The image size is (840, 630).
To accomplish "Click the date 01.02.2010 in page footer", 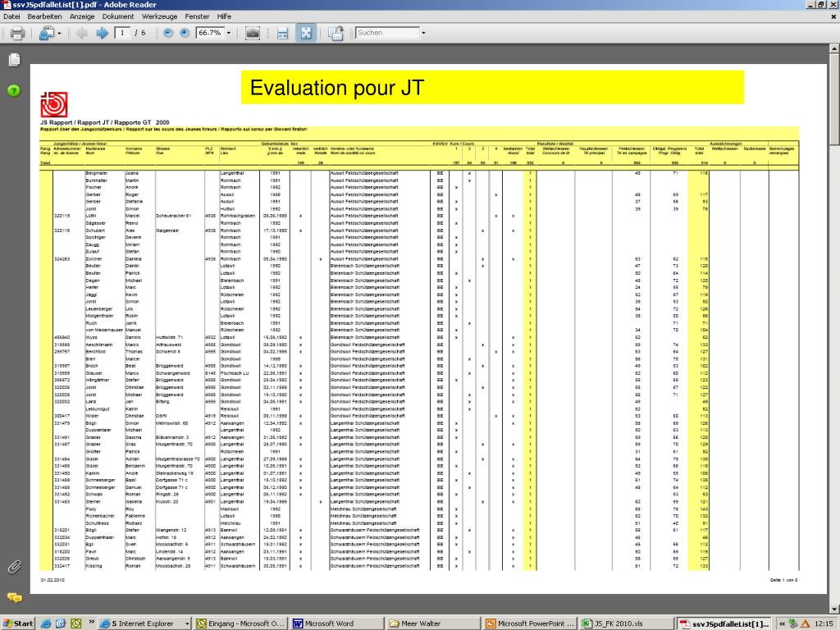I will 52,580.
